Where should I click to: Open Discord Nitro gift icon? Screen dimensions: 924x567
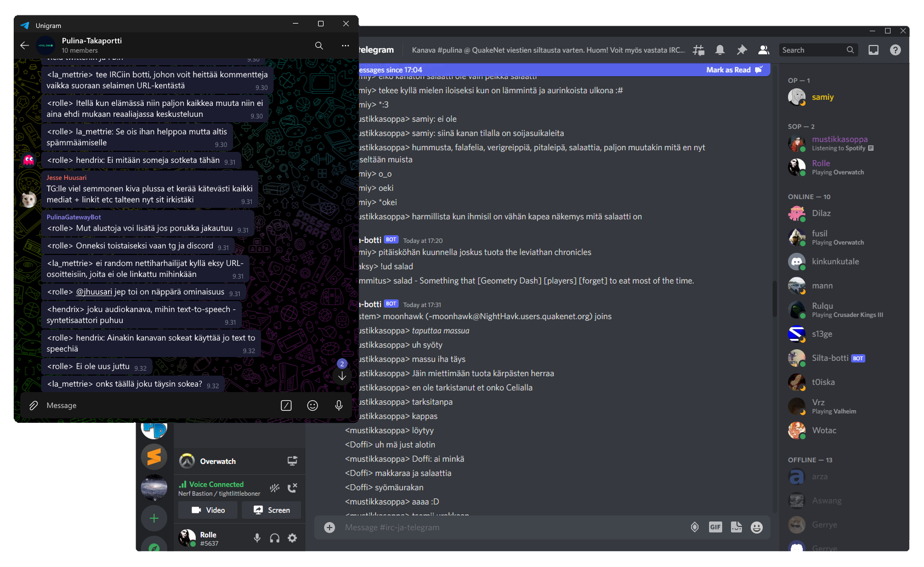point(695,528)
